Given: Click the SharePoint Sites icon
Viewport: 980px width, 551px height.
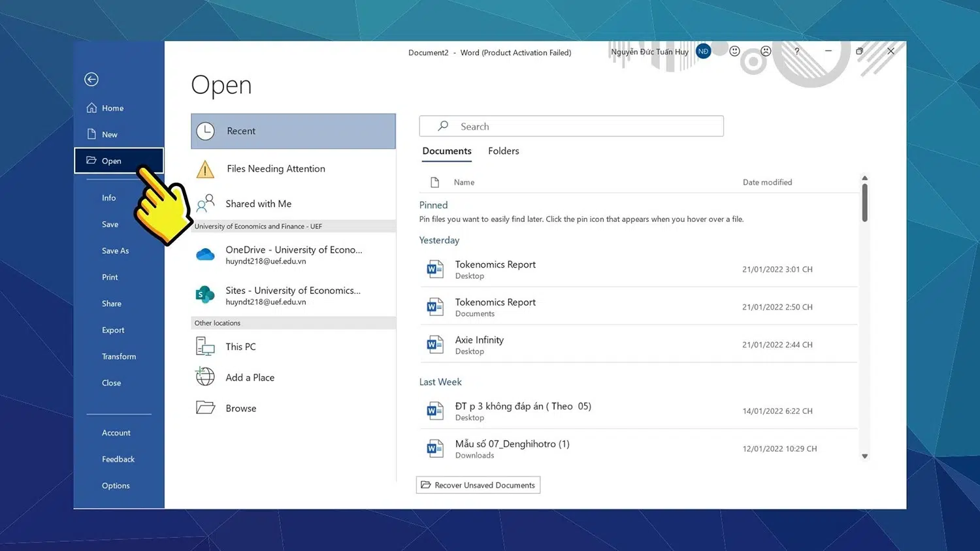Looking at the screenshot, I should [x=205, y=295].
